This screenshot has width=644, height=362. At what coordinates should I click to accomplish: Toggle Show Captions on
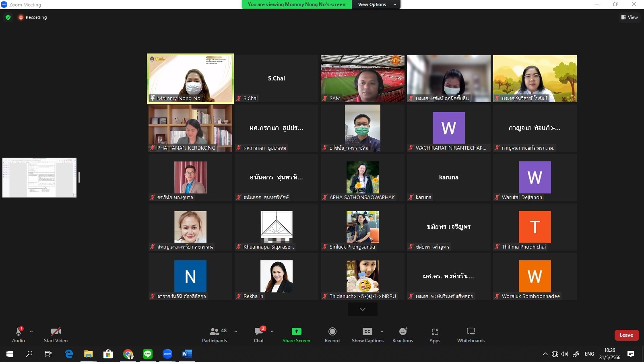[367, 335]
